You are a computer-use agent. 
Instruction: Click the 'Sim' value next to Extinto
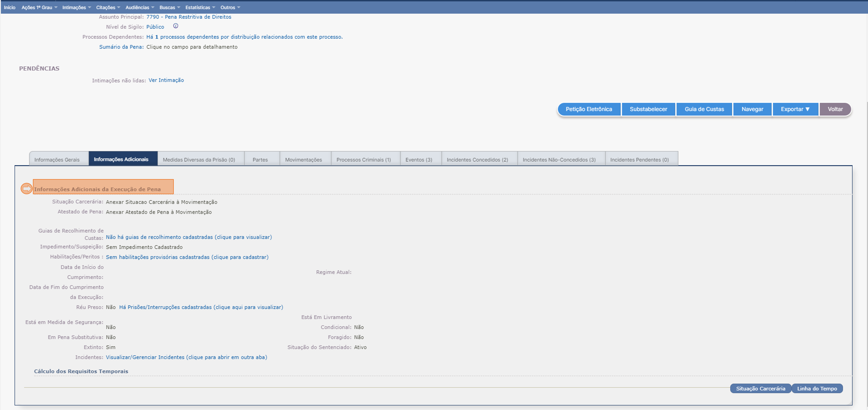tap(111, 347)
